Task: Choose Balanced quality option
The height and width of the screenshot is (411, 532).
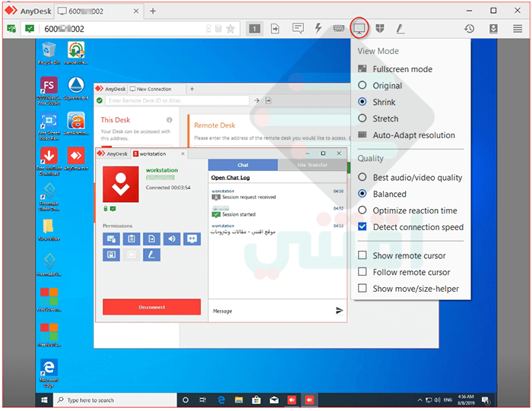Action: (382, 194)
